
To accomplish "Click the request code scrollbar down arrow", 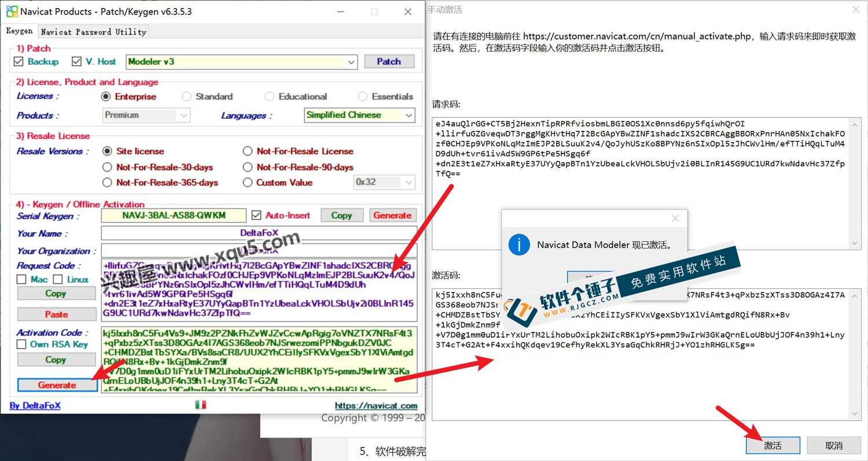I will 856,242.
